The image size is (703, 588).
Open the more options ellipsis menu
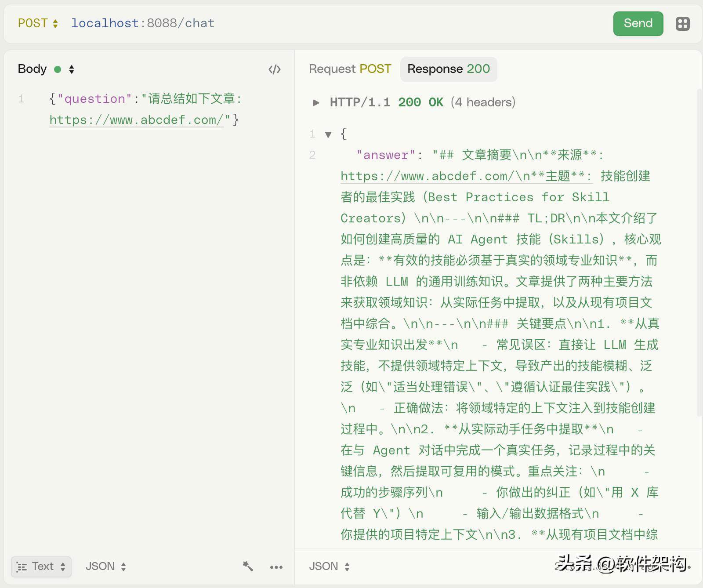pos(276,567)
